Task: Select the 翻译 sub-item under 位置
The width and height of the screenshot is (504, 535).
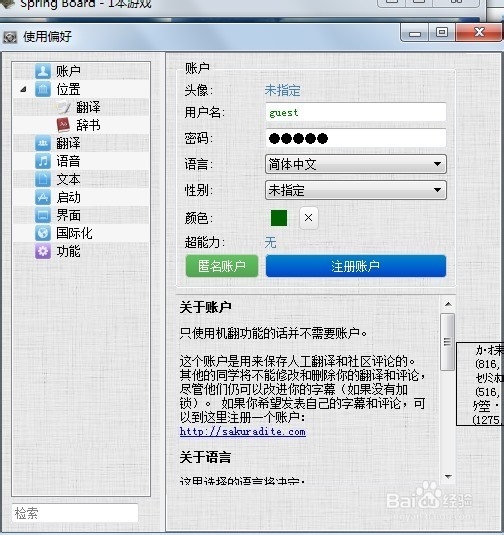Action: 88,107
